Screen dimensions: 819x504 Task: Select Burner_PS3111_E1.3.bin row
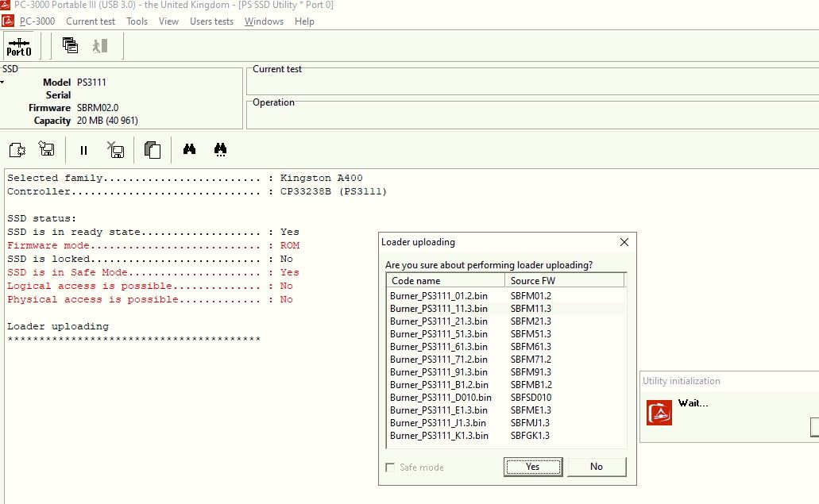[506, 410]
